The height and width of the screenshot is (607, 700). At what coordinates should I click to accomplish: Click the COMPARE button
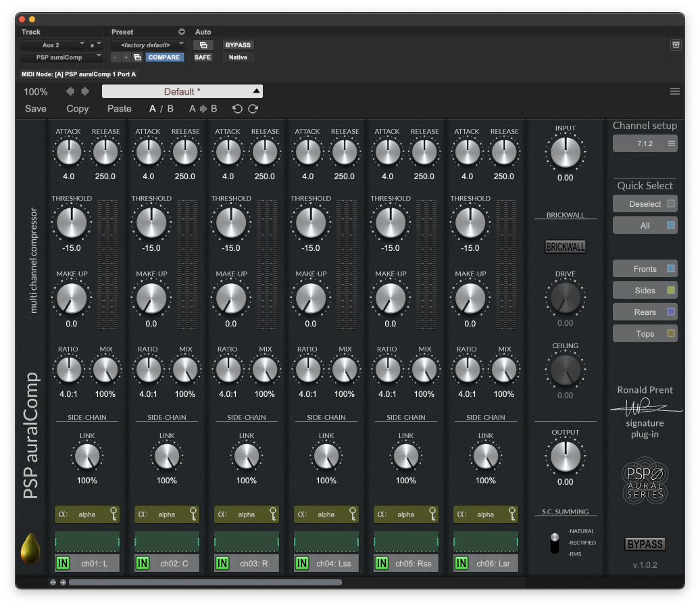(164, 57)
